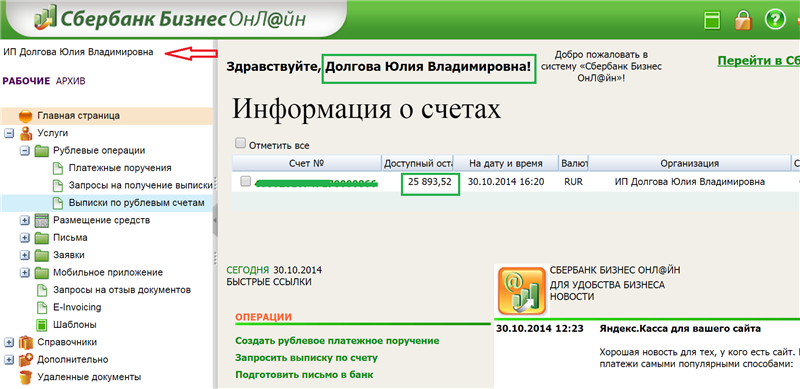Click the orange Сбербанк Бизнес news logo
This screenshot has height=389, width=800.
coord(521,290)
